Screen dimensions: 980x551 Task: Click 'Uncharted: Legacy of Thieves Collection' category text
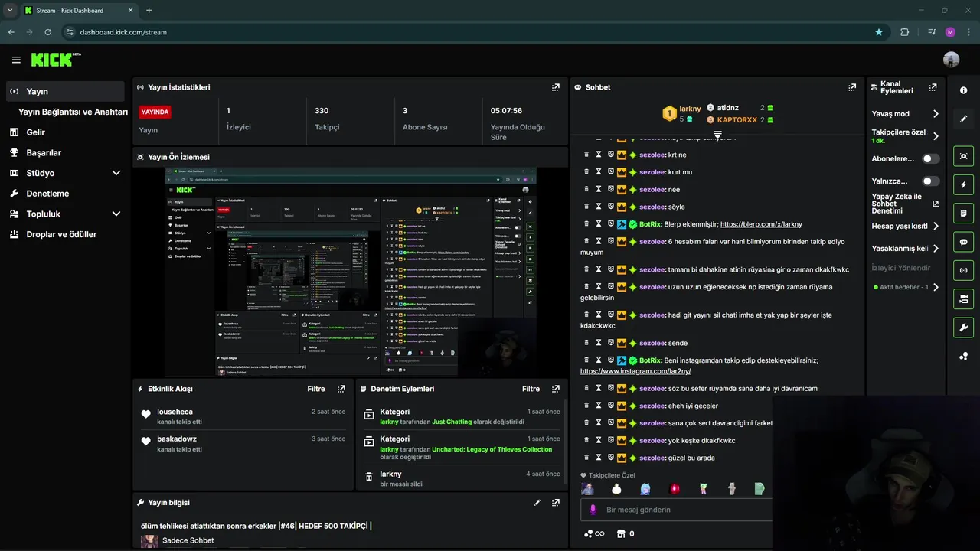492,449
